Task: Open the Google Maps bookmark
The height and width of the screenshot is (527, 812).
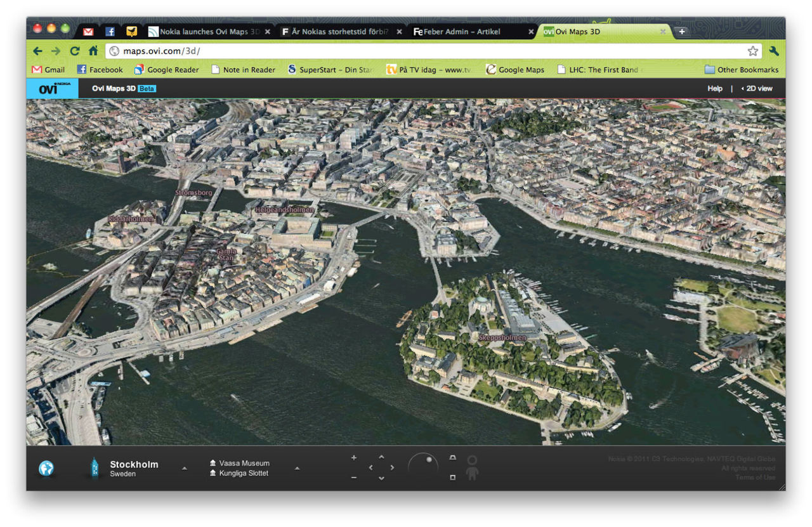Action: [520, 70]
